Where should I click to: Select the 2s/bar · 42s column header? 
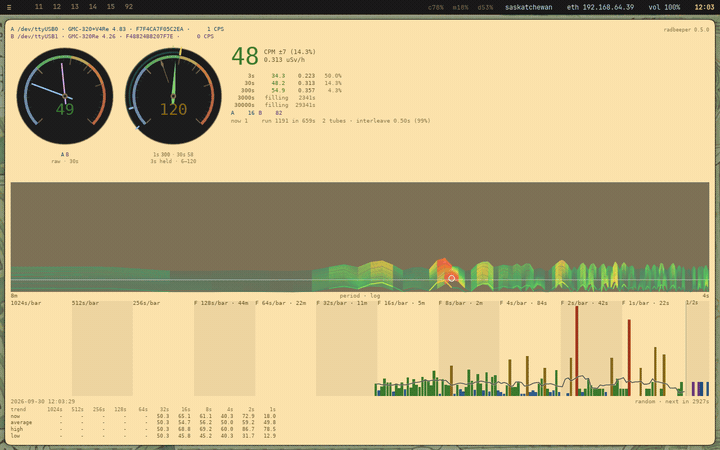(584, 303)
